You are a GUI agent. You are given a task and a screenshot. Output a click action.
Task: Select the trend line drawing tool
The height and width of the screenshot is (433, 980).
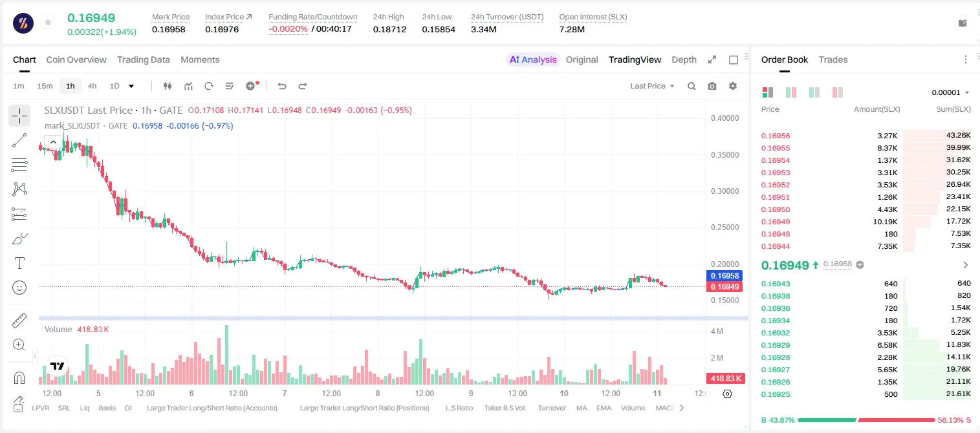(x=19, y=140)
